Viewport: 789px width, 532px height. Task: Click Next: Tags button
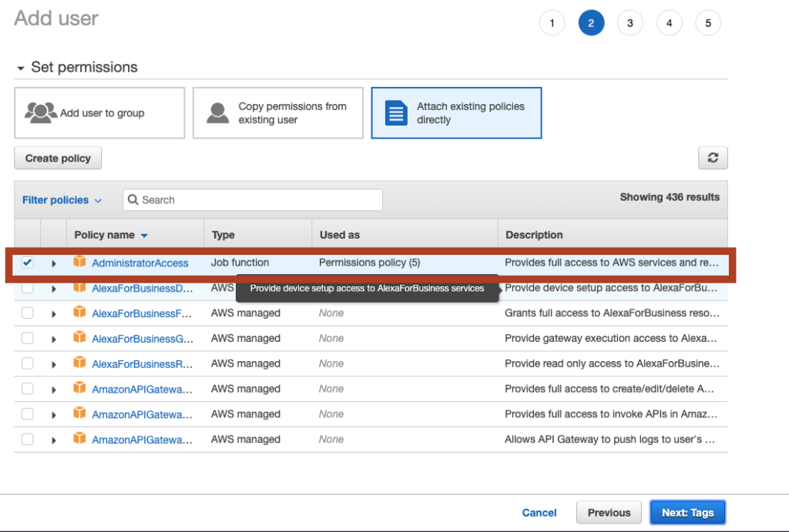click(x=687, y=513)
